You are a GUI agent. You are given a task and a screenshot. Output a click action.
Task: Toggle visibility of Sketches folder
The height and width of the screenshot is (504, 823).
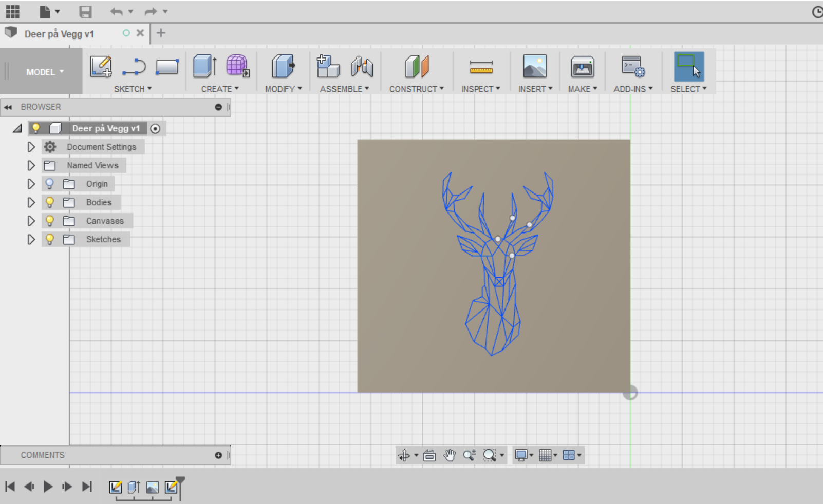(x=50, y=239)
